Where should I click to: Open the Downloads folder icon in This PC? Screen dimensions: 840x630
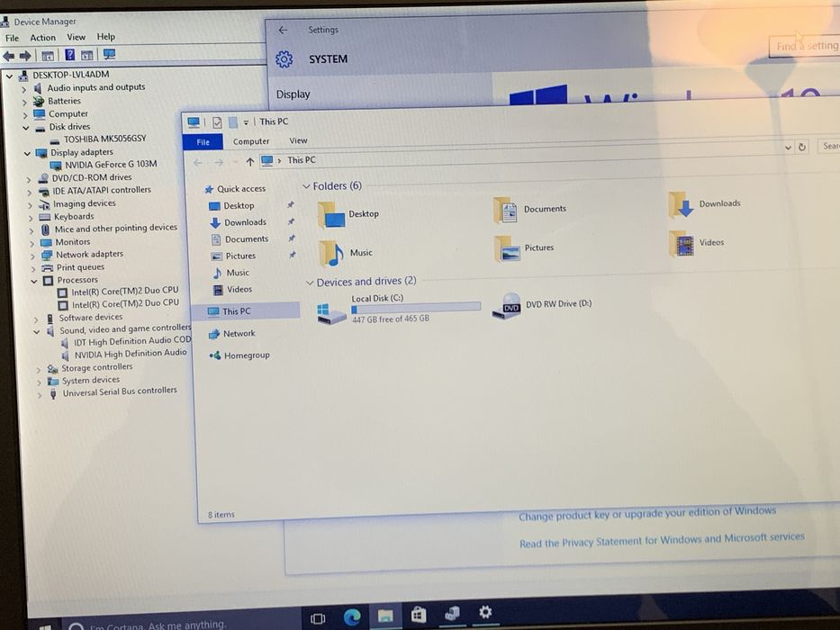click(681, 204)
